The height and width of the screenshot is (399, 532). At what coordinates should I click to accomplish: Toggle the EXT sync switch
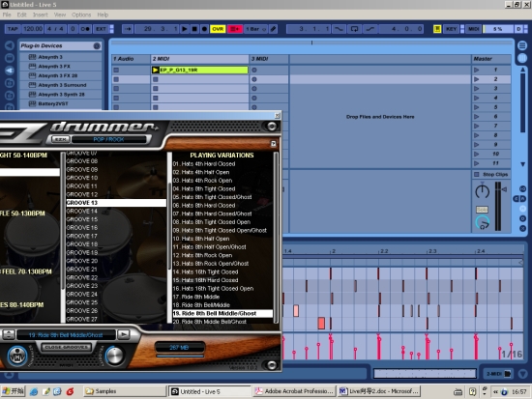click(x=101, y=29)
